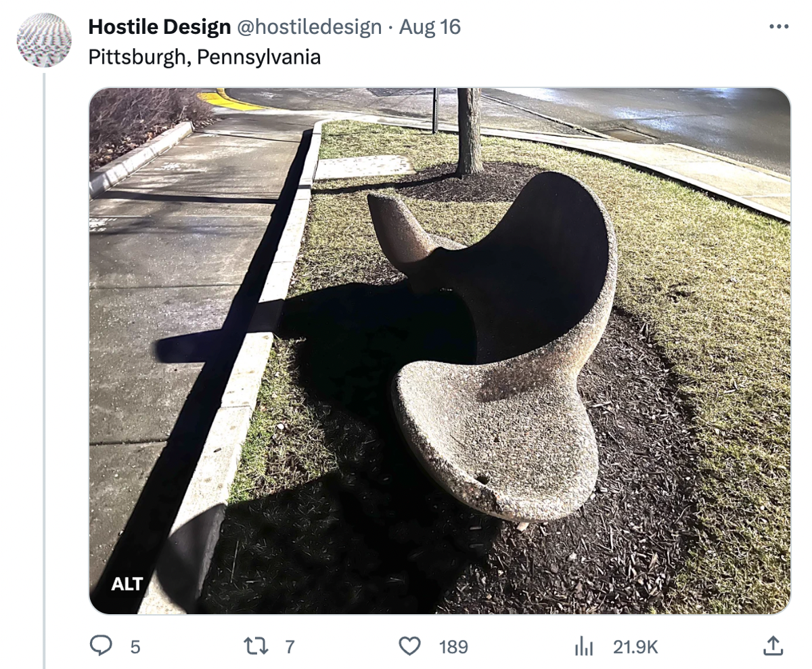Open the @hostiledesign handle link

309,27
